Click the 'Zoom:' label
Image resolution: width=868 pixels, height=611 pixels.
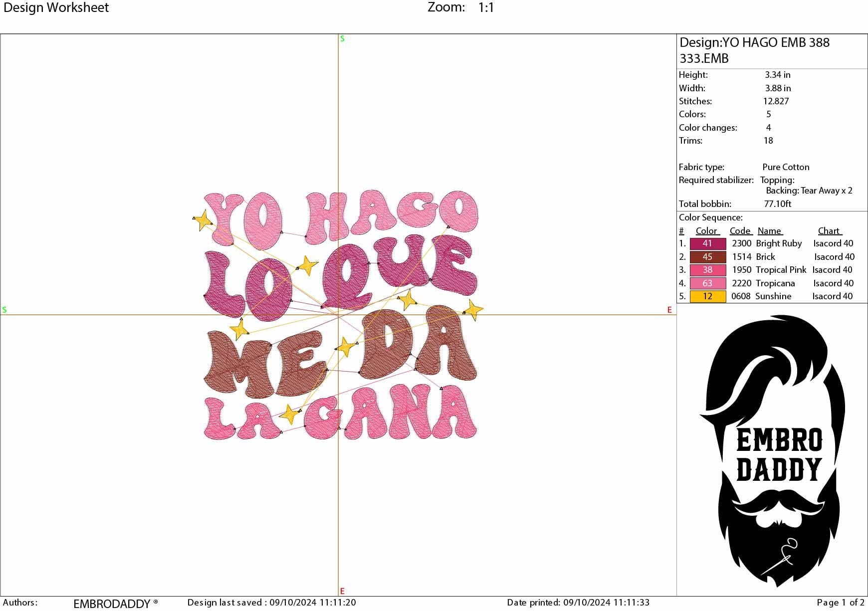pyautogui.click(x=446, y=7)
